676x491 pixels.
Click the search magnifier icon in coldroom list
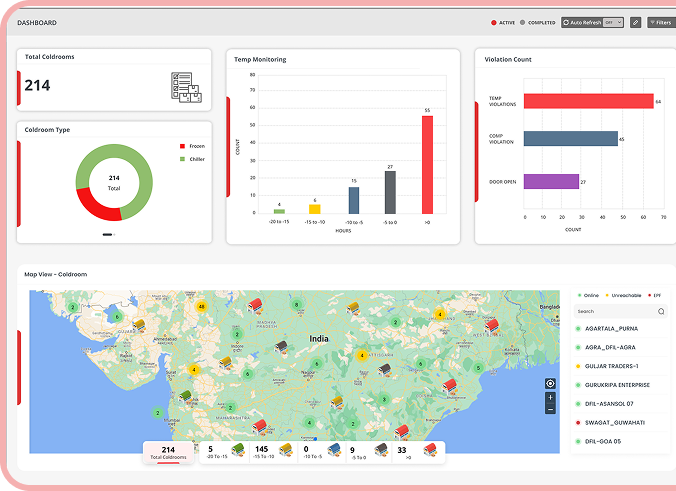[660, 312]
